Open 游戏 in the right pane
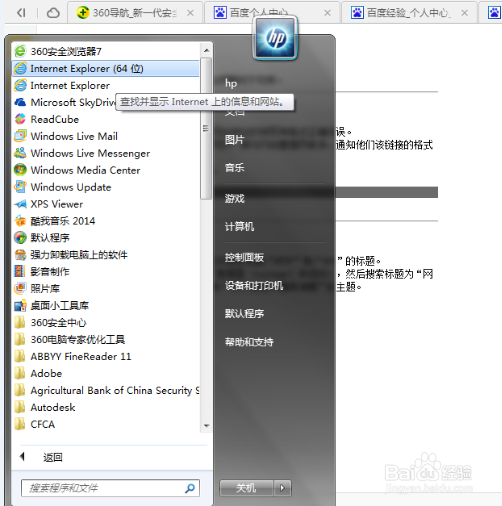This screenshot has width=502, height=506. (234, 199)
